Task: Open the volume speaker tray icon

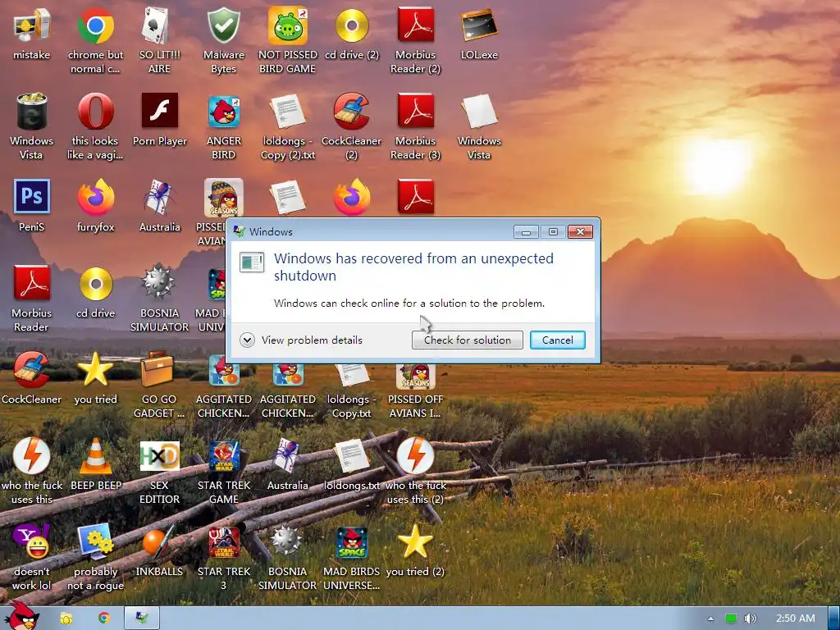Action: click(750, 619)
